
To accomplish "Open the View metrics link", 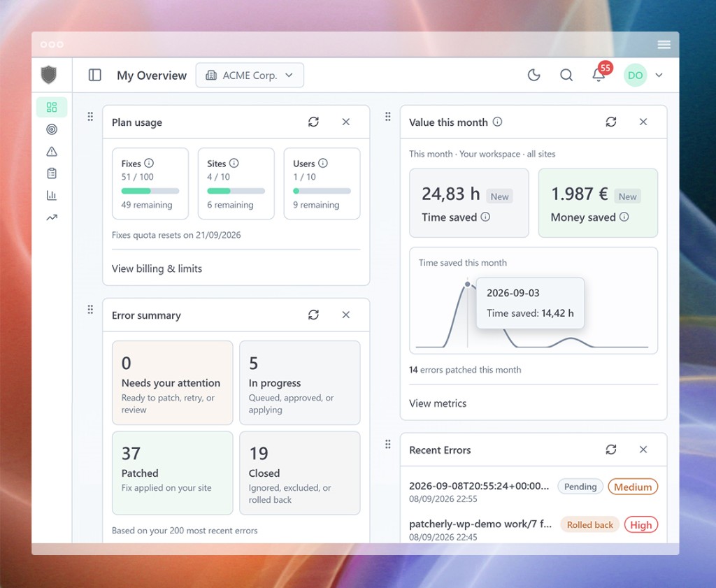I will click(438, 403).
